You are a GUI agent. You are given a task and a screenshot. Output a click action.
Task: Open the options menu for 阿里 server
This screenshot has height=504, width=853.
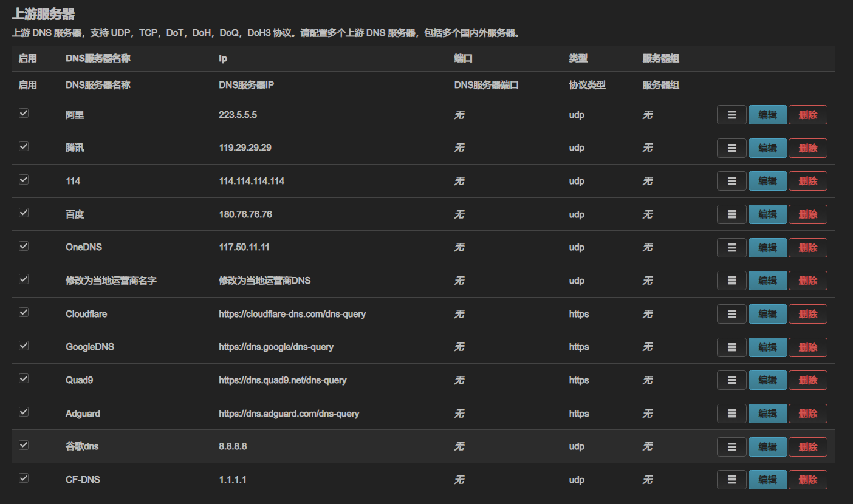click(x=731, y=114)
